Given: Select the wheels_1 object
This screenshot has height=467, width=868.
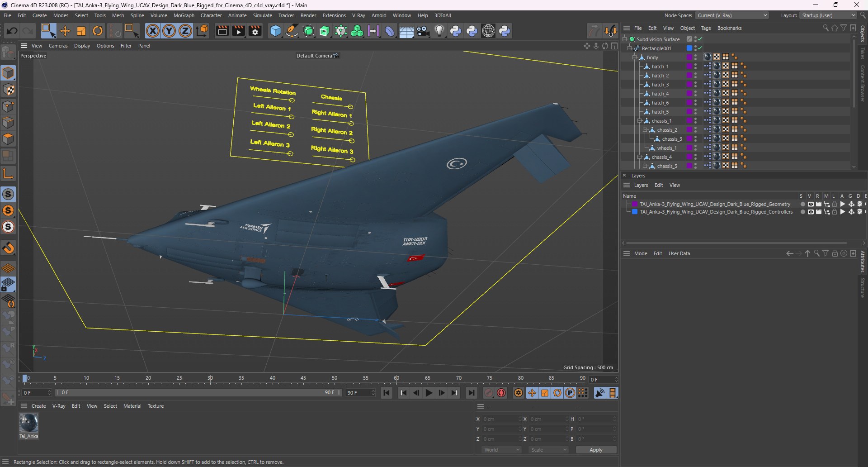Looking at the screenshot, I should click(x=667, y=148).
